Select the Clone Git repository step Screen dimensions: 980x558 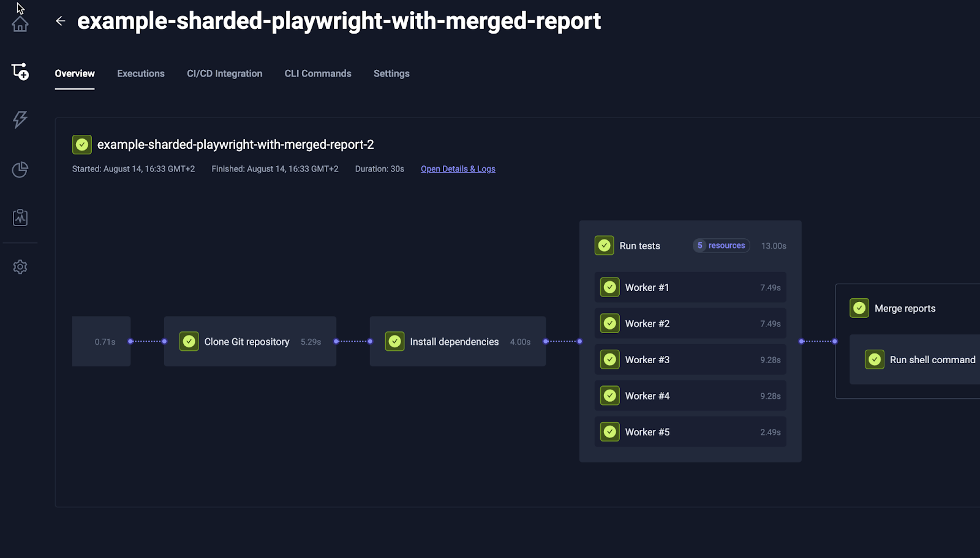[250, 341]
